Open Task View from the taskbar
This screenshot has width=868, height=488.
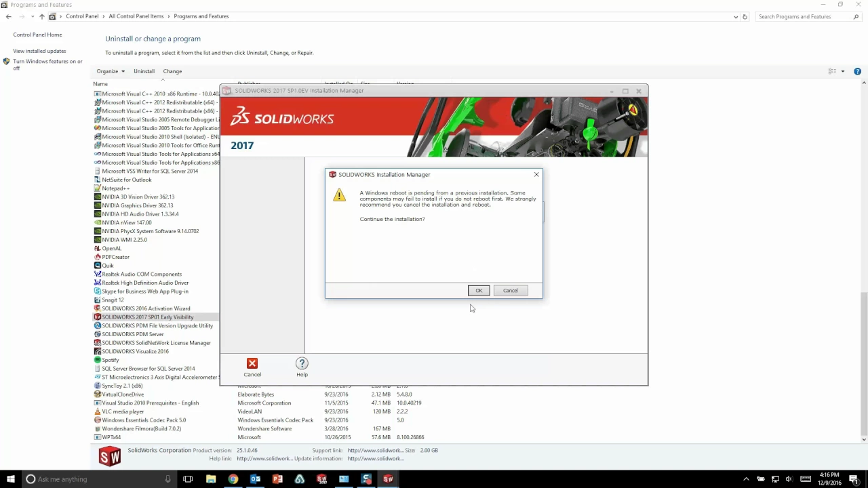[188, 479]
